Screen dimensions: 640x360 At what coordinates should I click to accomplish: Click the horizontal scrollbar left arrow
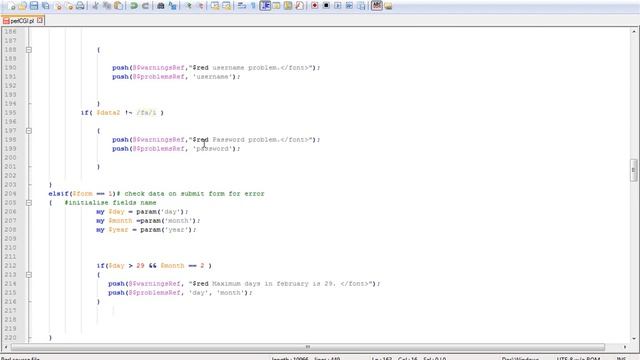point(6,347)
